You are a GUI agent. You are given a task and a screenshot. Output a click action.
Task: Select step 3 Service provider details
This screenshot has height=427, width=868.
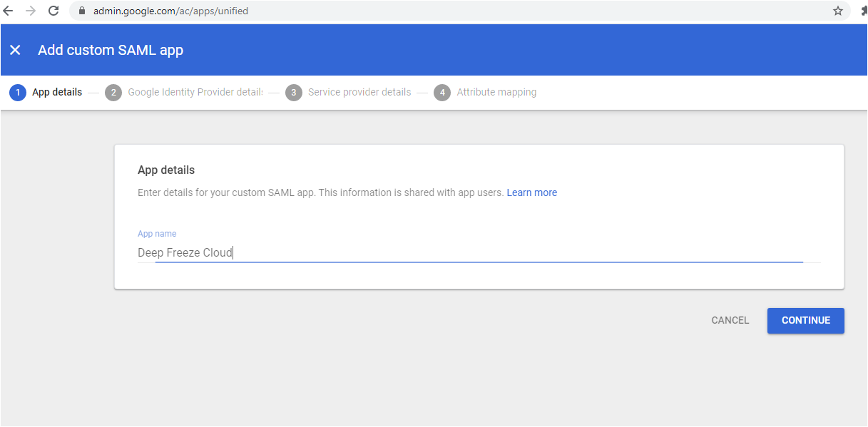coord(349,93)
